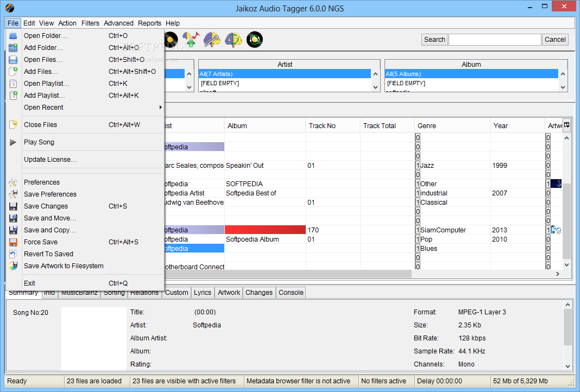This screenshot has height=392, width=580.
Task: Click the song table horizontal scrollbar right arrow
Action: (x=558, y=274)
